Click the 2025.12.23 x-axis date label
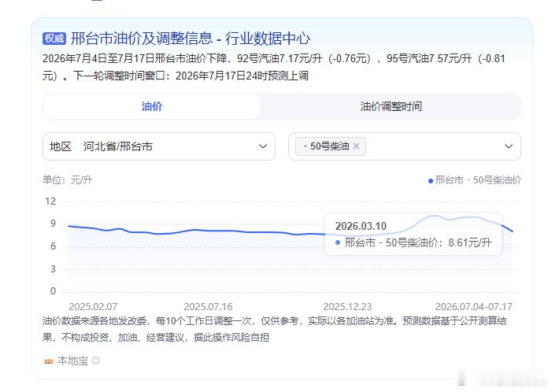552x392 pixels. coord(347,306)
